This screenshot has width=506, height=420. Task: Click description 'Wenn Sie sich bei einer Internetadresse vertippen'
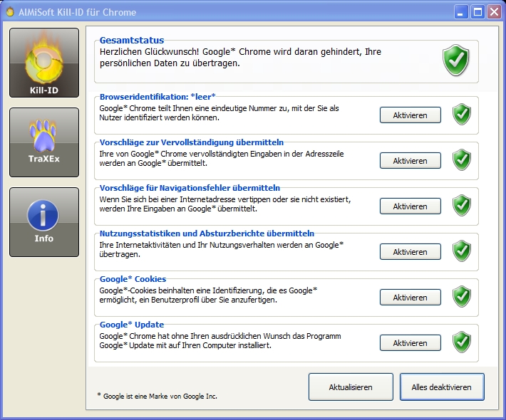pyautogui.click(x=225, y=204)
